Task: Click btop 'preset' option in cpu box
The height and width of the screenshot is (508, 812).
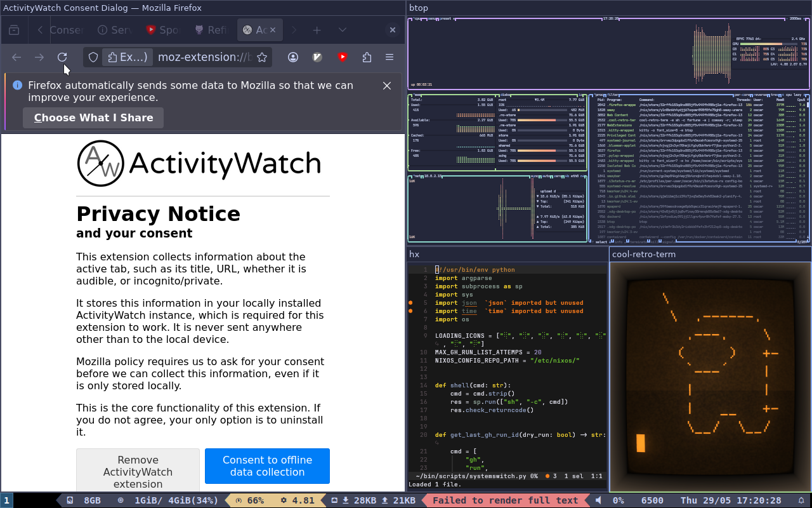Action: (445, 18)
